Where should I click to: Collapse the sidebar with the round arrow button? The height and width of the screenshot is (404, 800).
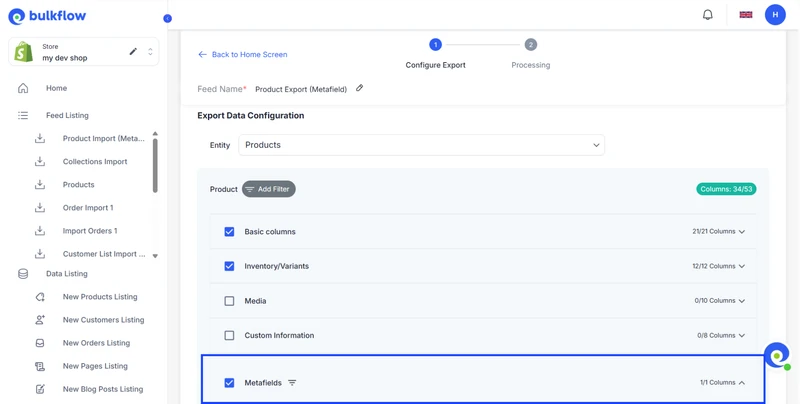(167, 18)
